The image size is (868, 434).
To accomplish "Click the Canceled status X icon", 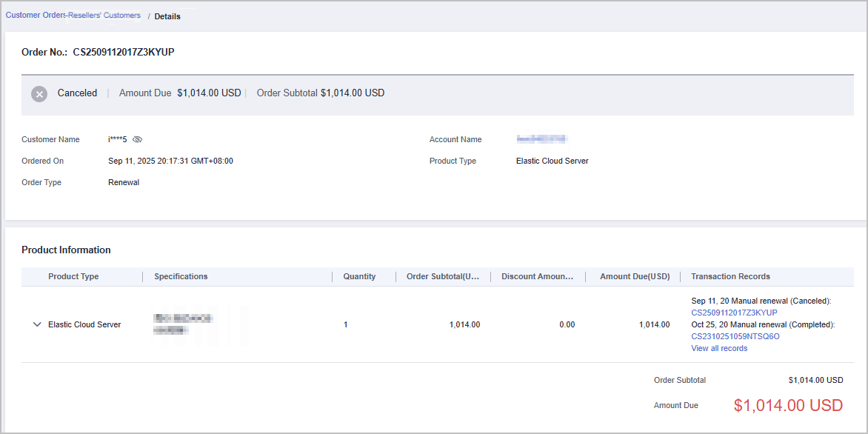I will (39, 94).
